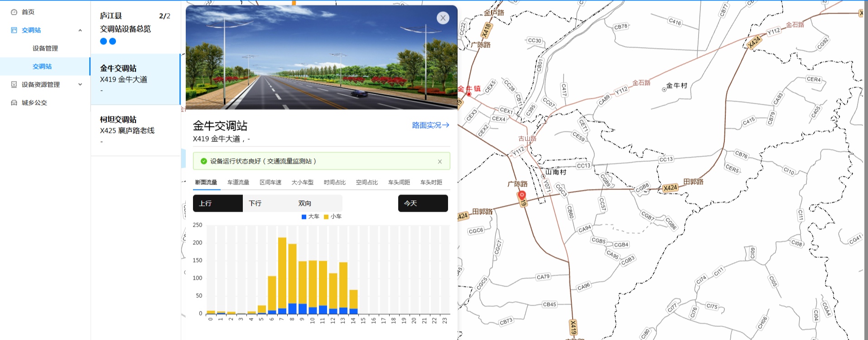The image size is (868, 340).
Task: Click the green status check icon
Action: tap(204, 161)
